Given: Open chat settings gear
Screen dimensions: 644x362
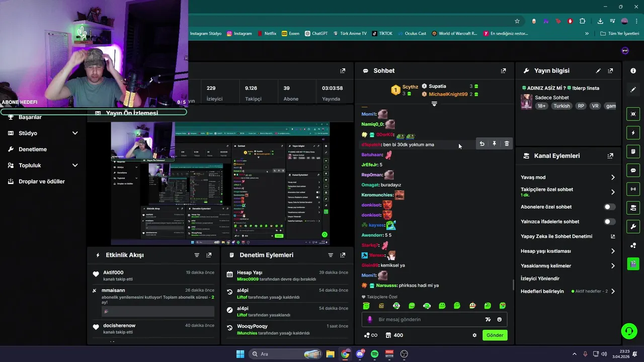Looking at the screenshot, I should click(x=474, y=335).
